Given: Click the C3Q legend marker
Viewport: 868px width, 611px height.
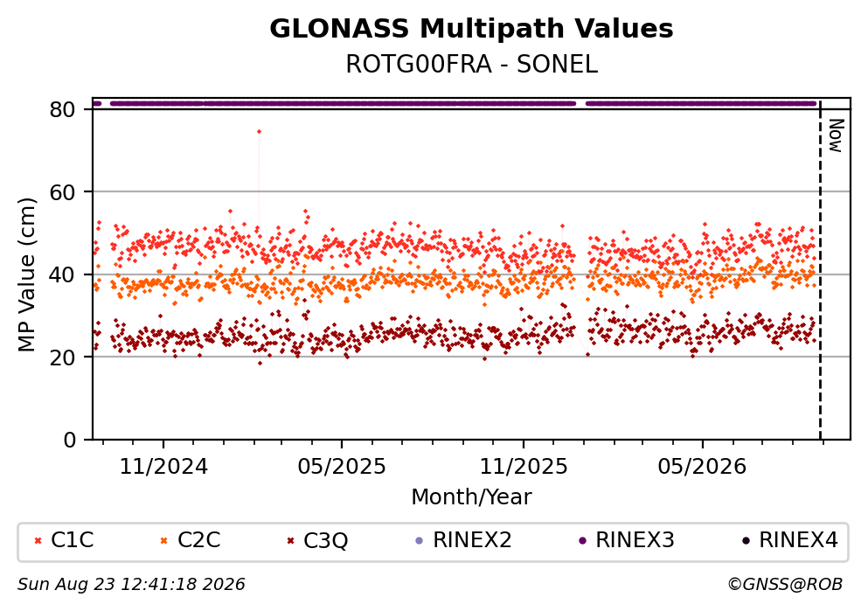Looking at the screenshot, I should coord(290,540).
